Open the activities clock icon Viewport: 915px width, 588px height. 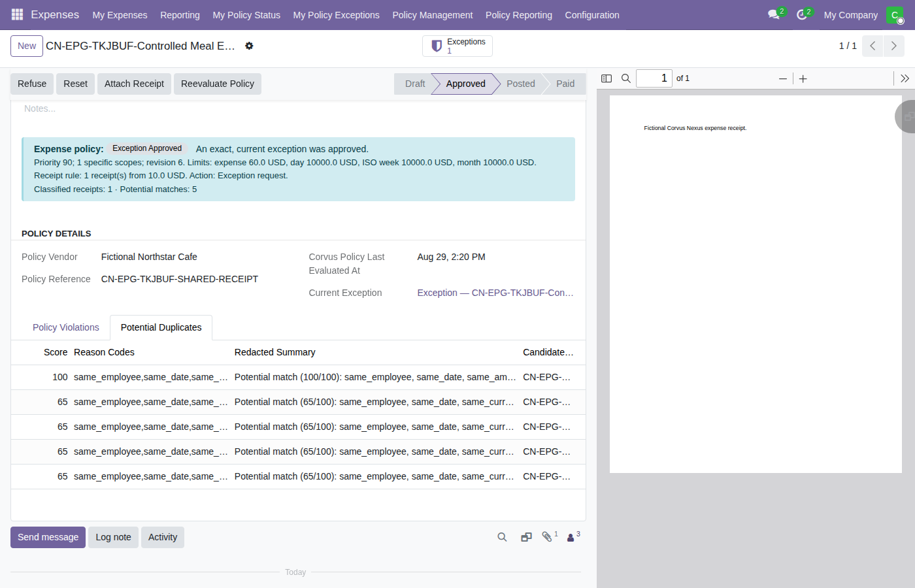(x=802, y=14)
